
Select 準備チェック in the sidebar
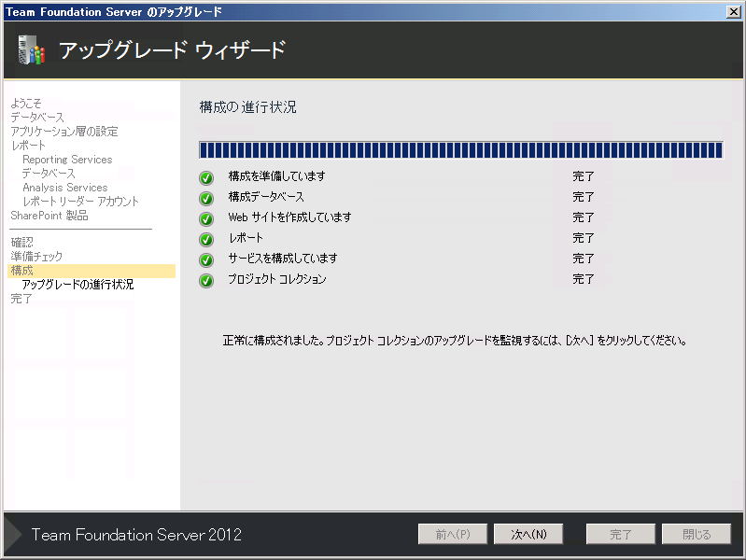coord(36,257)
